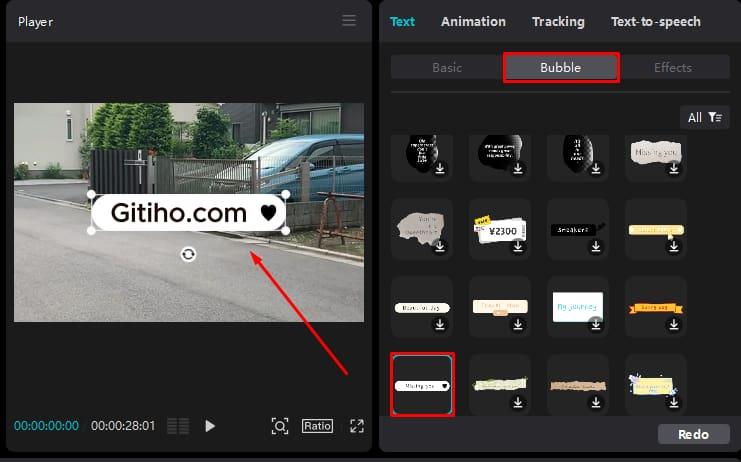Download the yellow note with flowers bubble
The image size is (741, 462).
(x=674, y=402)
